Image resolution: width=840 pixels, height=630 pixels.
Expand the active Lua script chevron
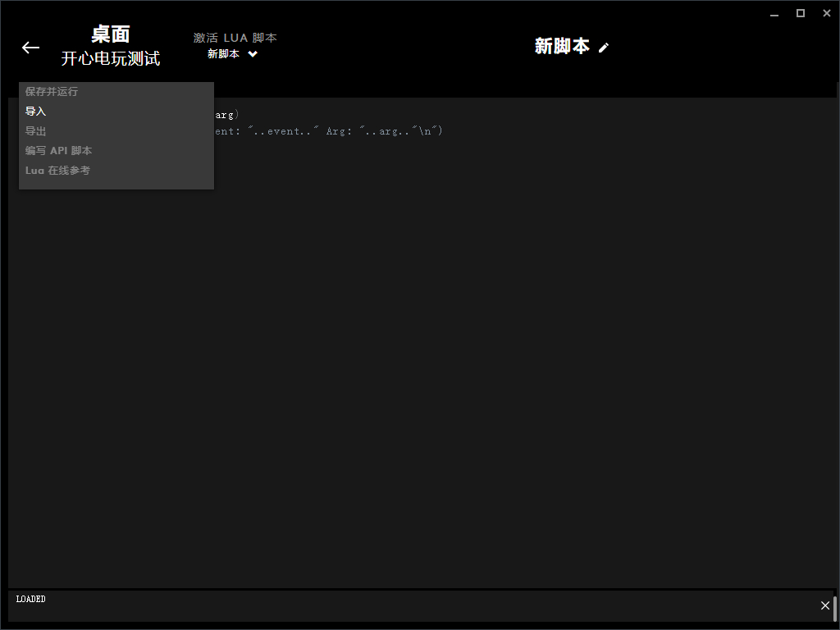[x=253, y=54]
